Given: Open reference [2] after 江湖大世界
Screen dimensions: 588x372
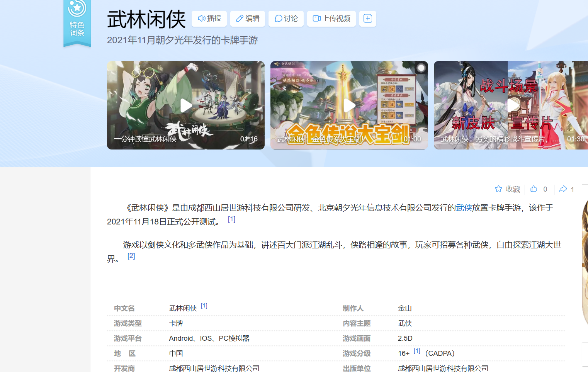Looking at the screenshot, I should point(131,256).
